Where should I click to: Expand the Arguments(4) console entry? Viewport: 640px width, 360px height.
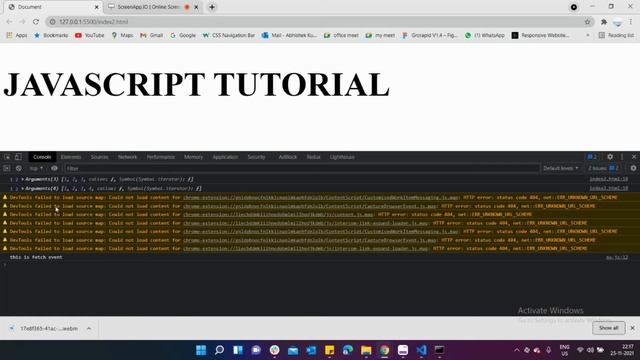pyautogui.click(x=22, y=189)
